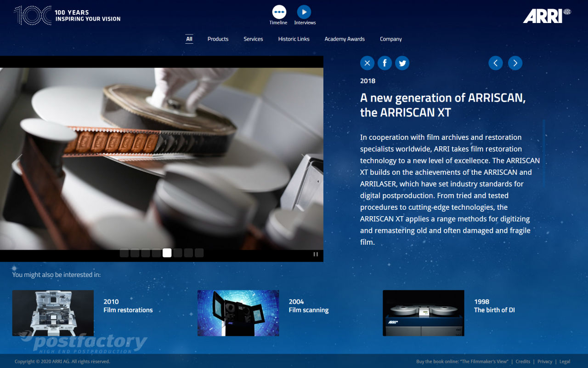Image resolution: width=588 pixels, height=368 pixels.
Task: Click the ARRISCAN XT article headline
Action: pos(443,105)
